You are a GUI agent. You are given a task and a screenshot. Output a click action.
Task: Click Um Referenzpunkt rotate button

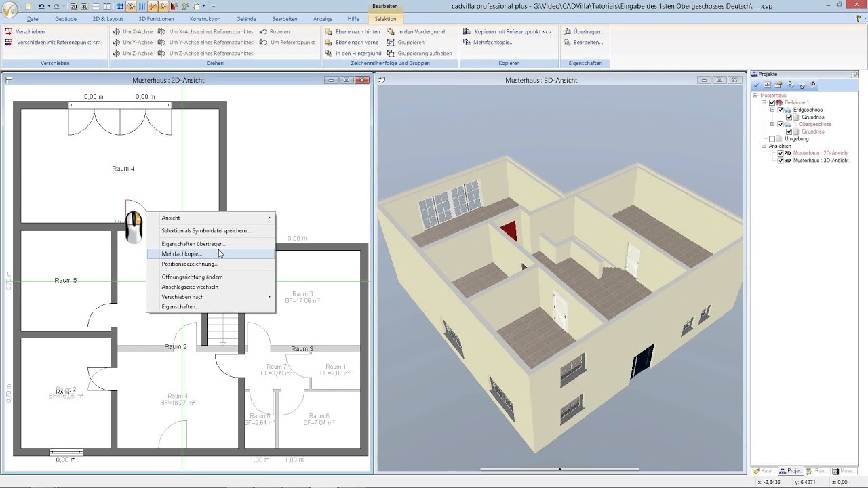pyautogui.click(x=287, y=43)
